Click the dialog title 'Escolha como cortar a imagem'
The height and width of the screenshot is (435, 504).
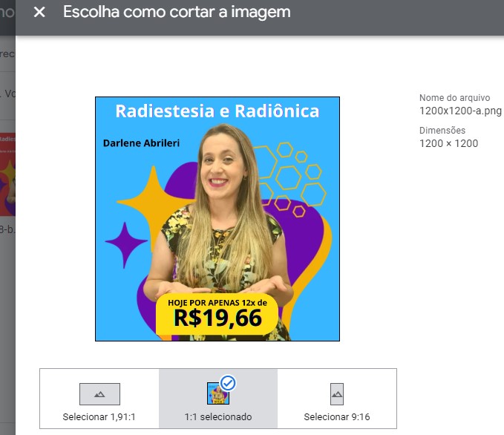(x=177, y=12)
